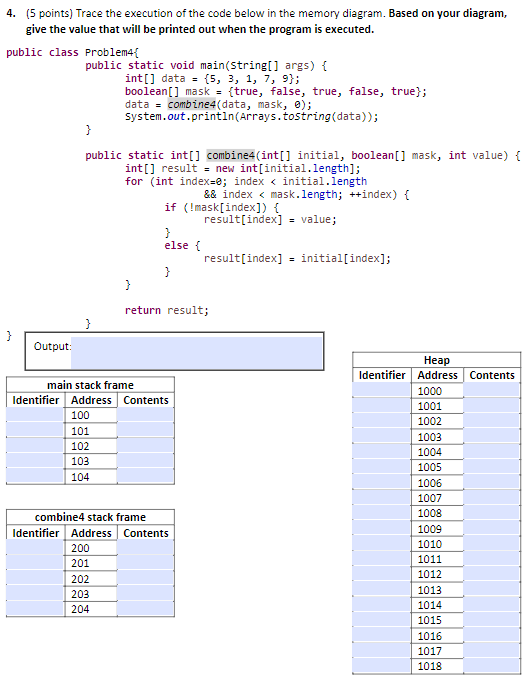Click the Heap table header

[437, 360]
